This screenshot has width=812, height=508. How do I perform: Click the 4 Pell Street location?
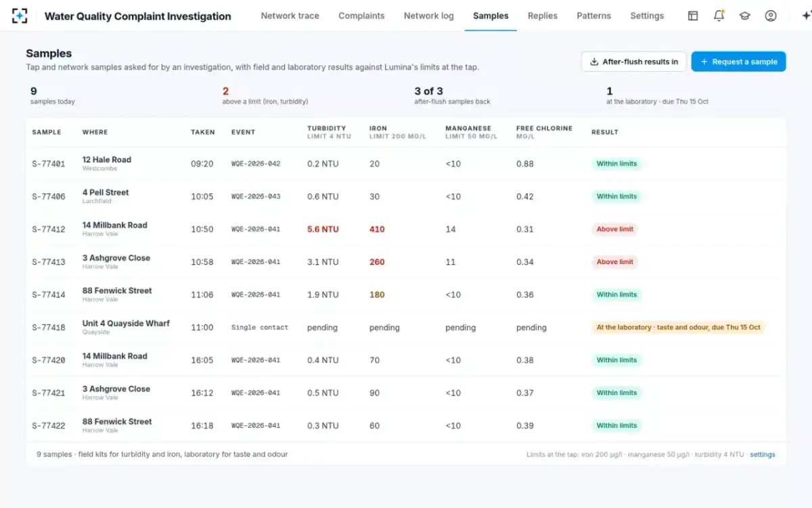(x=106, y=192)
